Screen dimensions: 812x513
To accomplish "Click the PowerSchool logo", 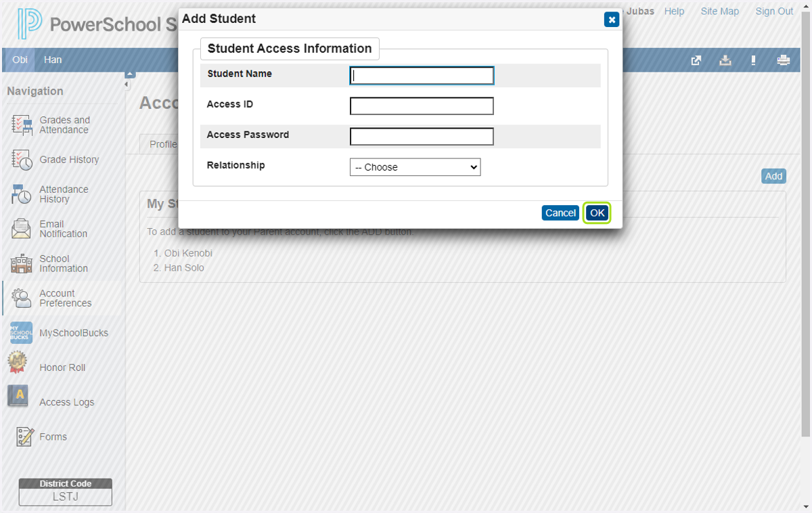I will click(x=30, y=24).
